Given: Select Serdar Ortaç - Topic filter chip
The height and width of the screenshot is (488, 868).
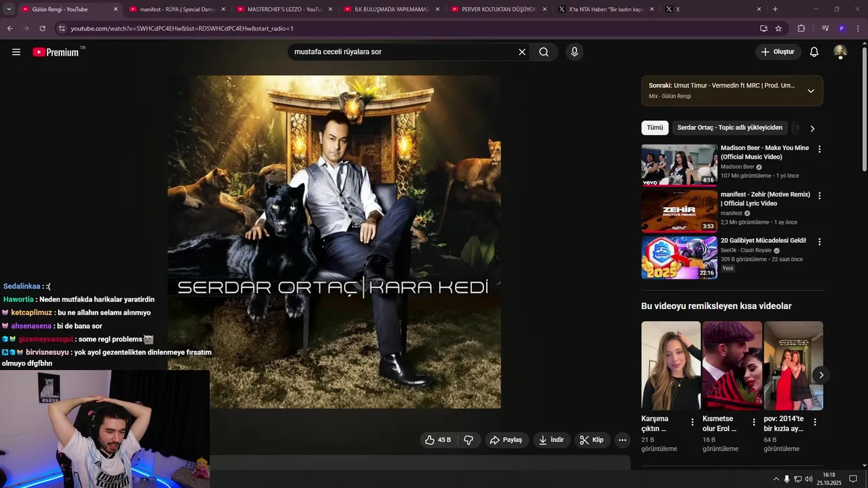Looking at the screenshot, I should coord(730,127).
